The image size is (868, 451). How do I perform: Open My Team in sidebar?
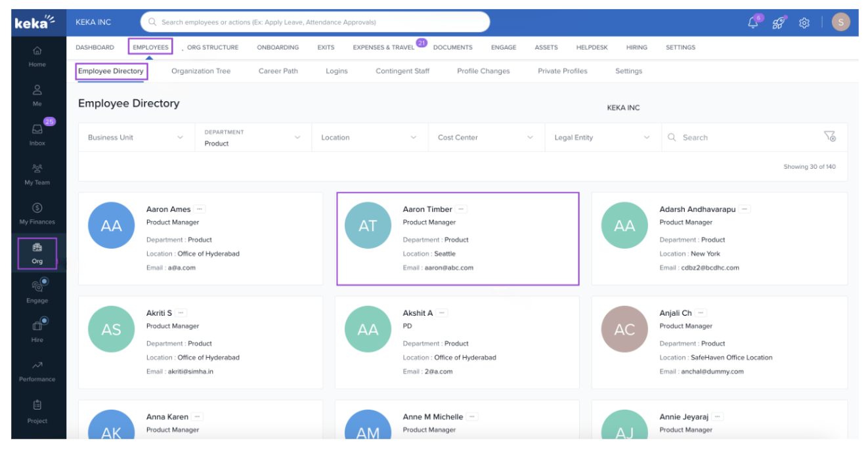click(37, 174)
